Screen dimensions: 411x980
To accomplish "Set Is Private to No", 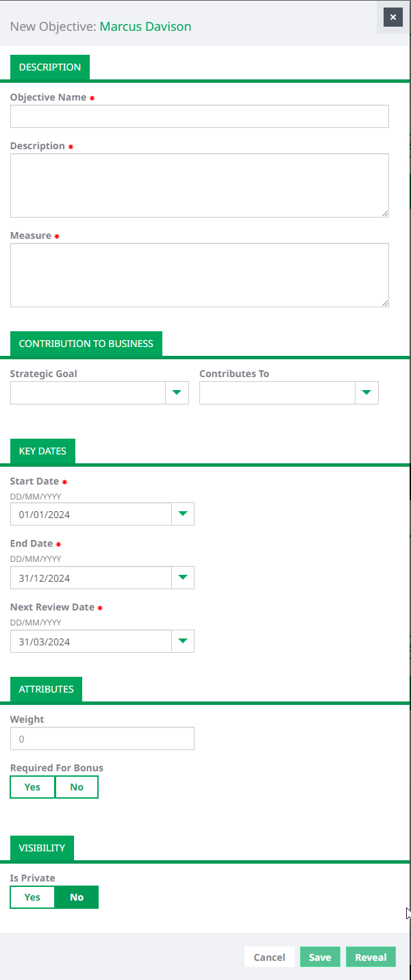I will click(x=77, y=897).
